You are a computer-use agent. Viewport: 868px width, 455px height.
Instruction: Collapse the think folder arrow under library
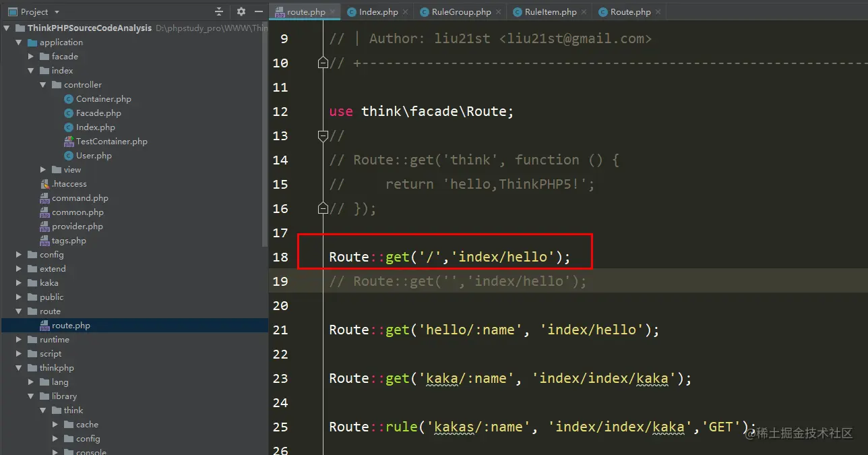43,411
